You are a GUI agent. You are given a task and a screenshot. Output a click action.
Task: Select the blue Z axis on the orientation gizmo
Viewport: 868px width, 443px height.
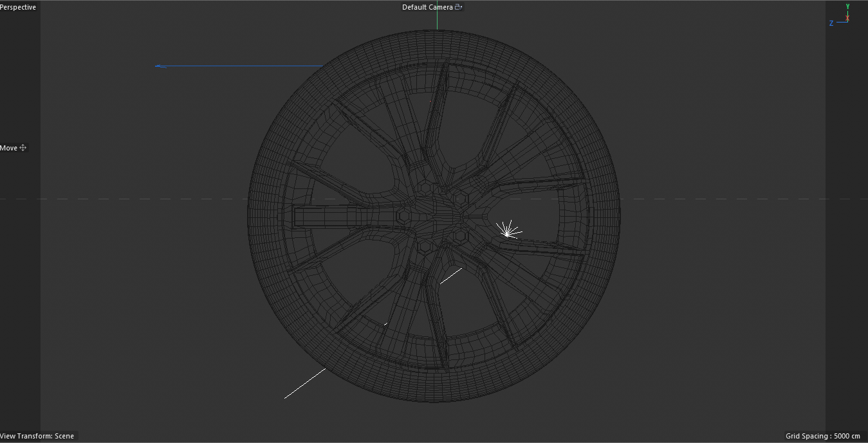click(831, 23)
